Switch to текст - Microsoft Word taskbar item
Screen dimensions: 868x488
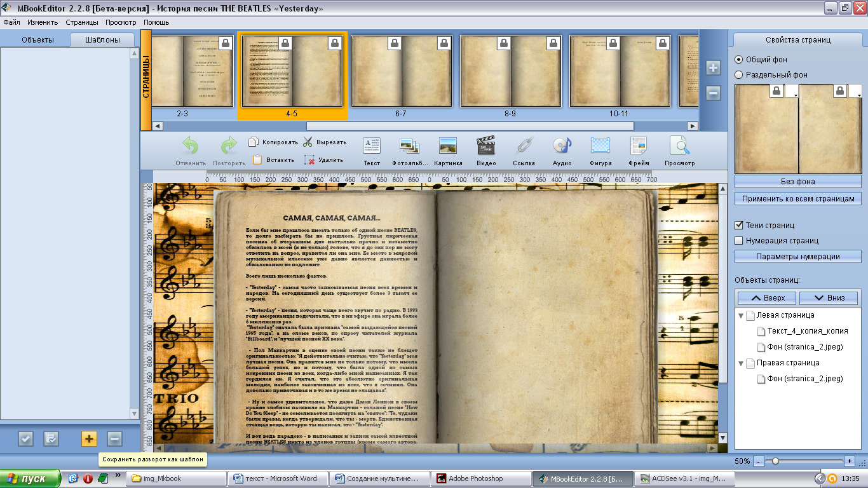coord(278,478)
